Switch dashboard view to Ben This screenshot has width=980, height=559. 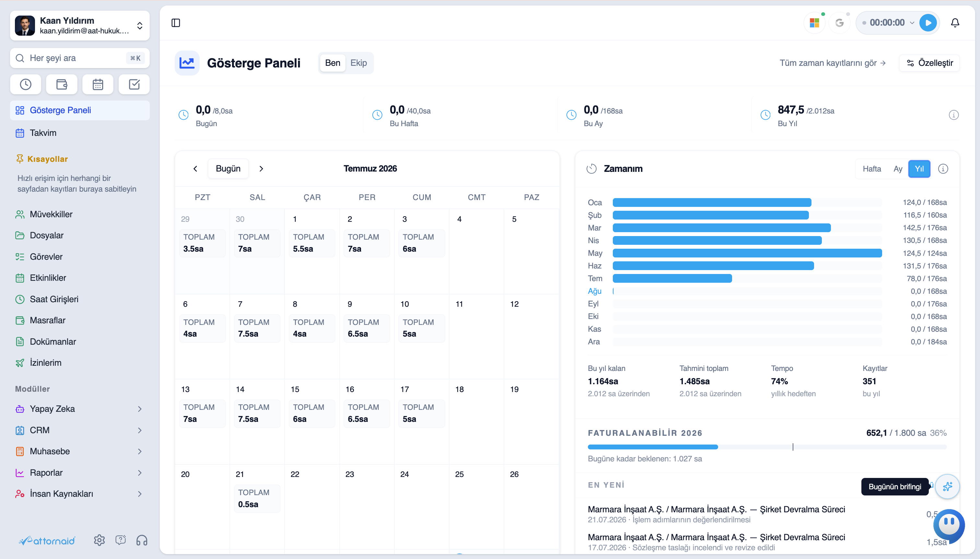coord(333,63)
